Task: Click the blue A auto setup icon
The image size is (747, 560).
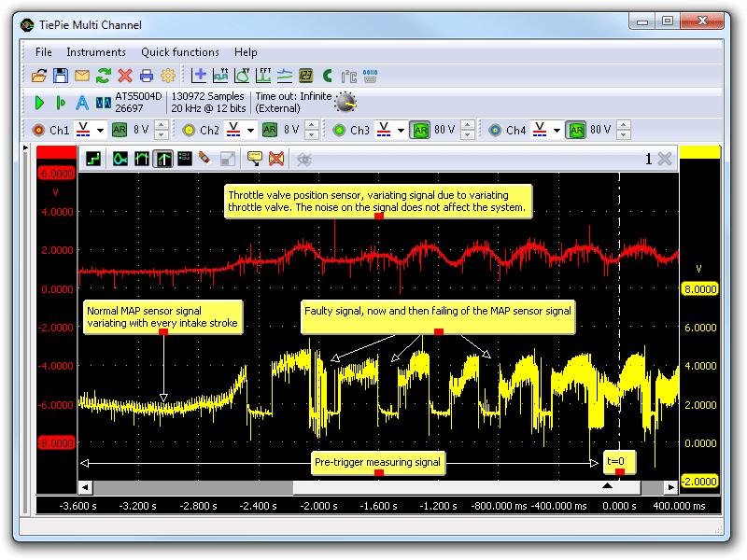Action: (x=82, y=103)
